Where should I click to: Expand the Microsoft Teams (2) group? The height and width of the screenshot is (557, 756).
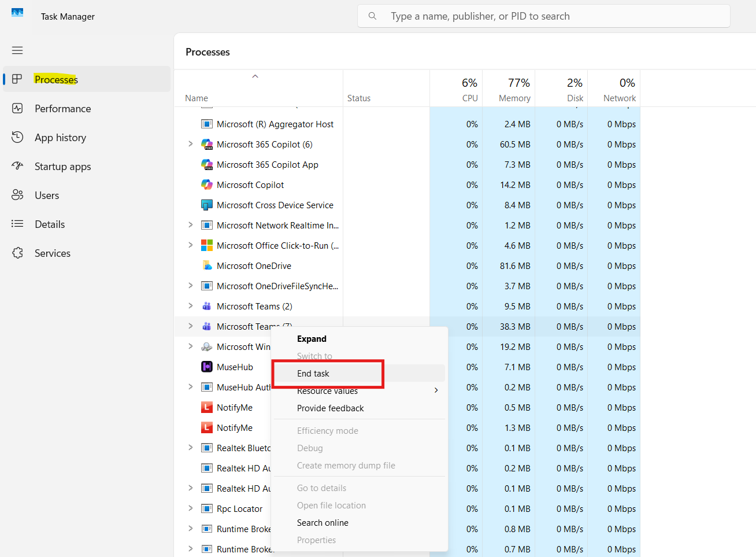click(191, 306)
